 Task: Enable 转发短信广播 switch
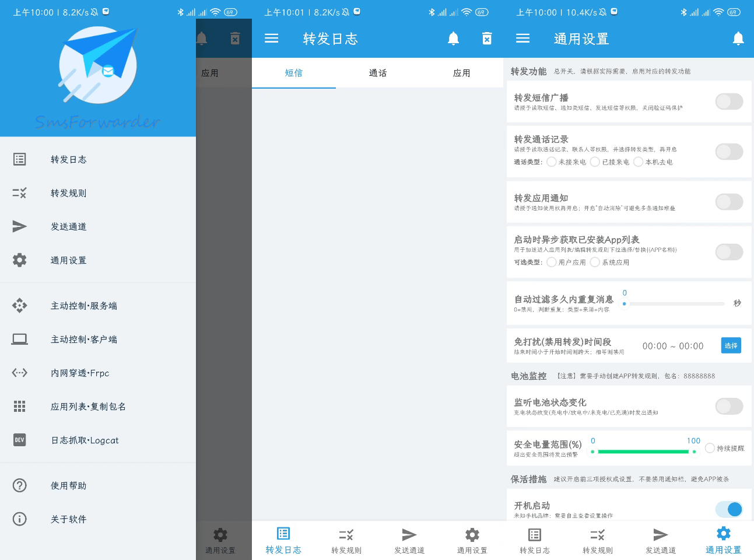(x=729, y=101)
